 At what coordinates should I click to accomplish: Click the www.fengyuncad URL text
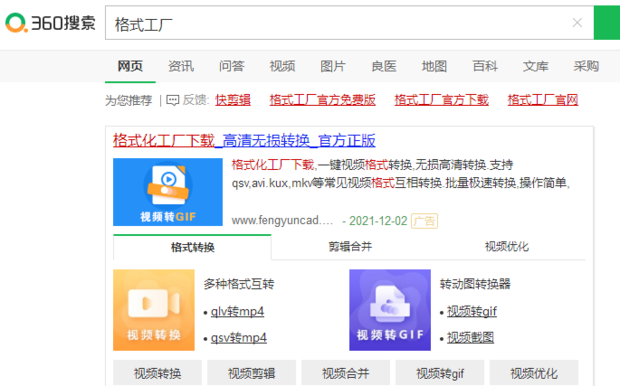click(x=282, y=220)
